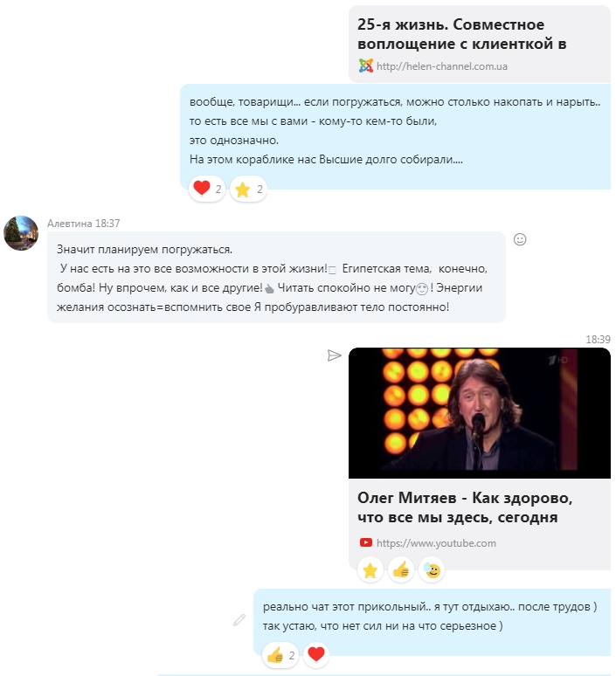This screenshot has width=616, height=676.
Task: Click the star reaction with count 2
Action: 248,189
